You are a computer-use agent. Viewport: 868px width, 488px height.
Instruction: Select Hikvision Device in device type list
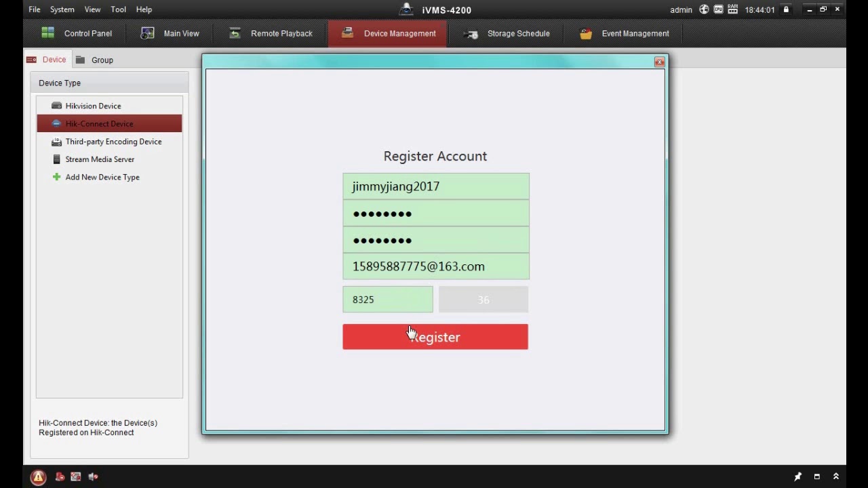pos(109,106)
